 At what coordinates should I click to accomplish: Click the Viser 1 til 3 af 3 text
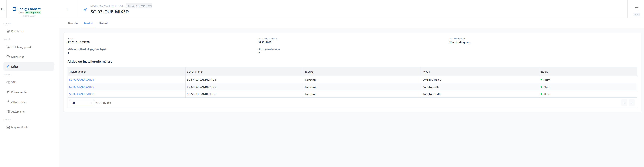[x=103, y=103]
